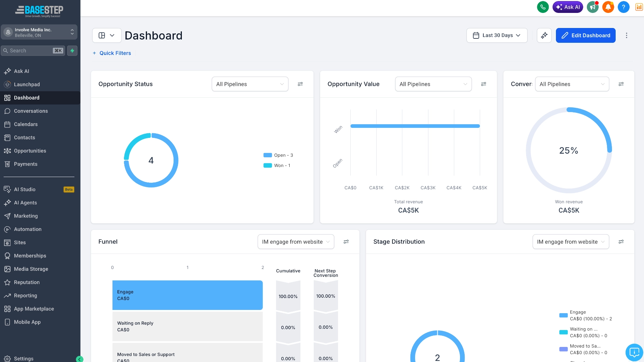Viewport: 644px width, 362px height.
Task: Open Sites in sidebar
Action: [40, 242]
